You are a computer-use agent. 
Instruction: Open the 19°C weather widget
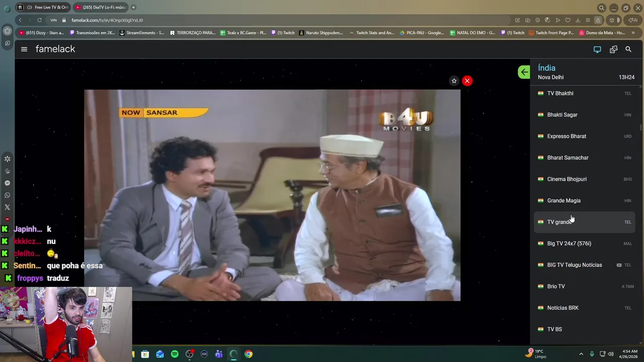[535, 354]
